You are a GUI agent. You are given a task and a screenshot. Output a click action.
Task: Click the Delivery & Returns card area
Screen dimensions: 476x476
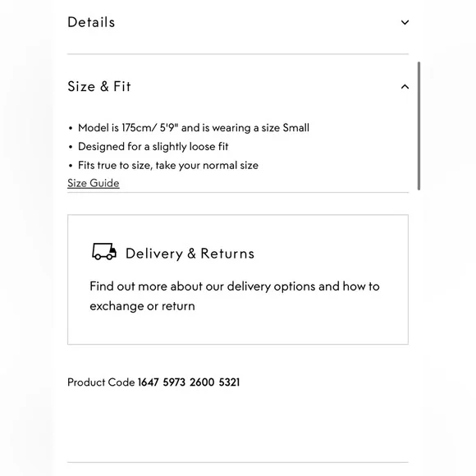pyautogui.click(x=238, y=280)
